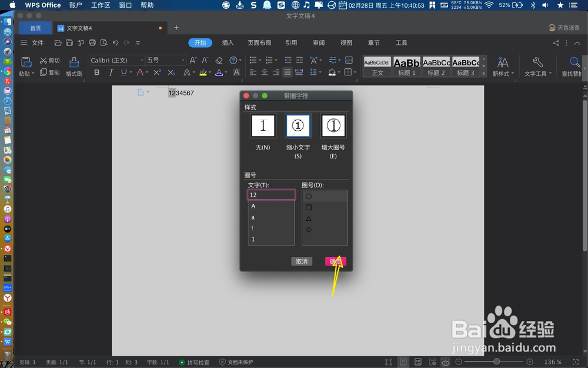Decrease font size with A- icon
The width and height of the screenshot is (588, 368).
point(205,60)
